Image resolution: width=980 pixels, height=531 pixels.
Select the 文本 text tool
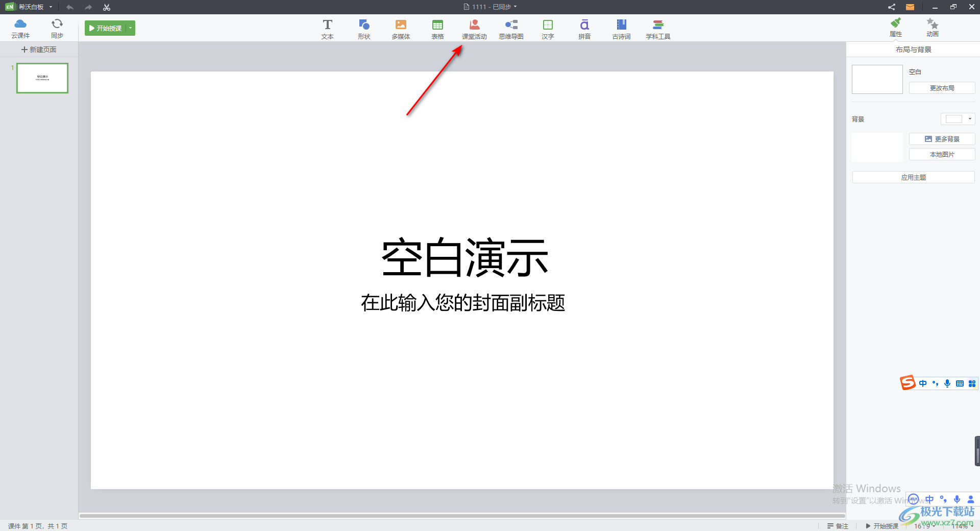(x=327, y=29)
